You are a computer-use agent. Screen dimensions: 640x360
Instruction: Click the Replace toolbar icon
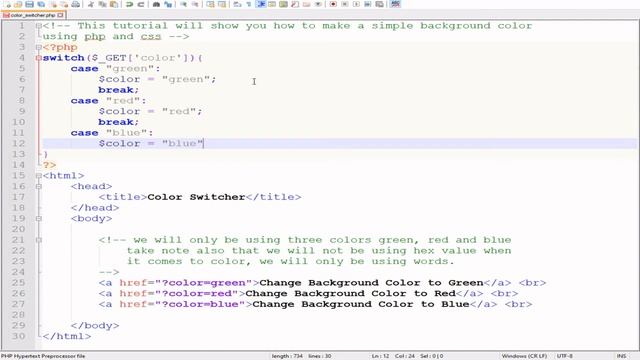[168, 4]
